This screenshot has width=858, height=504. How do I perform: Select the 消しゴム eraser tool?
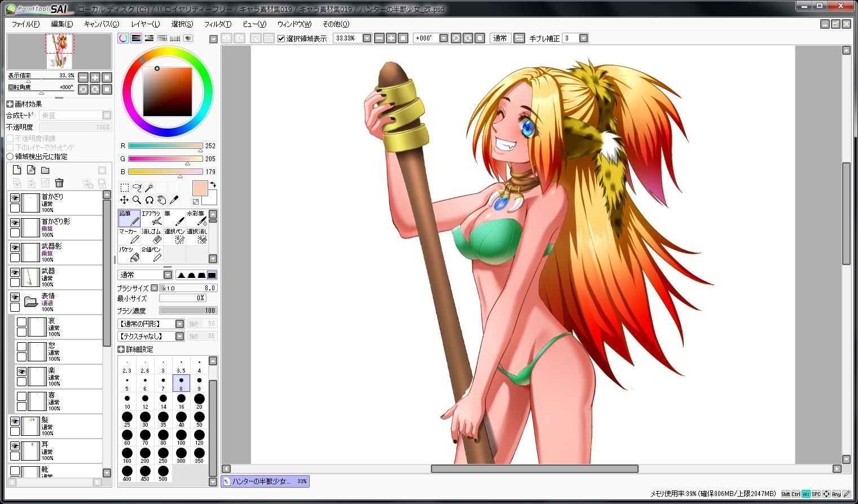(x=152, y=236)
